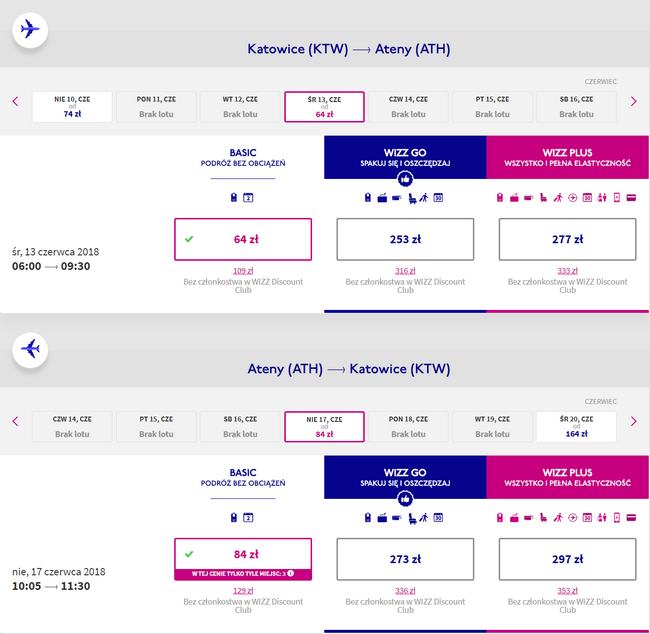Select the ŚR 13, CZE 64 zł date tab
The image size is (650, 634).
click(x=324, y=107)
